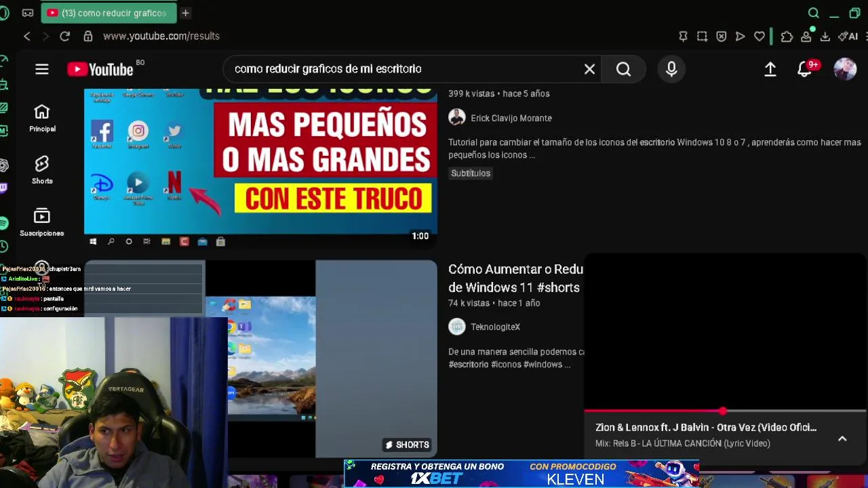Reload the page

(x=64, y=36)
